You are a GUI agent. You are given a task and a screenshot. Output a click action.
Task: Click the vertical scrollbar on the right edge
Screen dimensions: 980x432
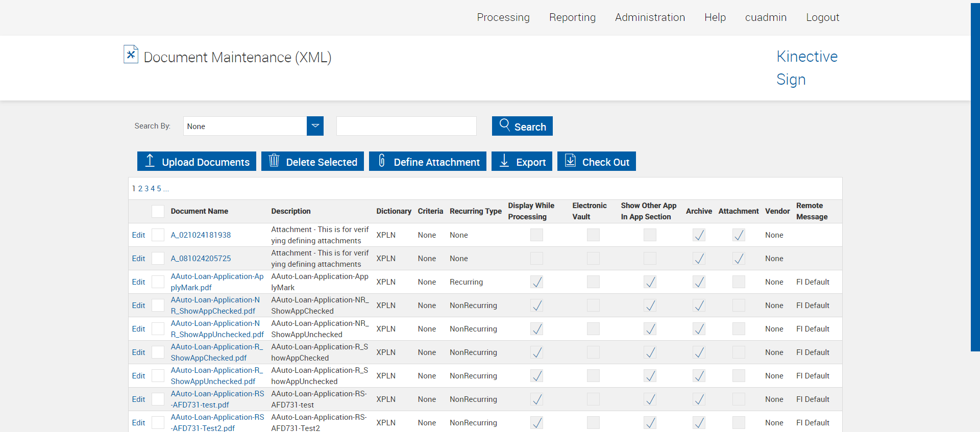click(x=975, y=176)
